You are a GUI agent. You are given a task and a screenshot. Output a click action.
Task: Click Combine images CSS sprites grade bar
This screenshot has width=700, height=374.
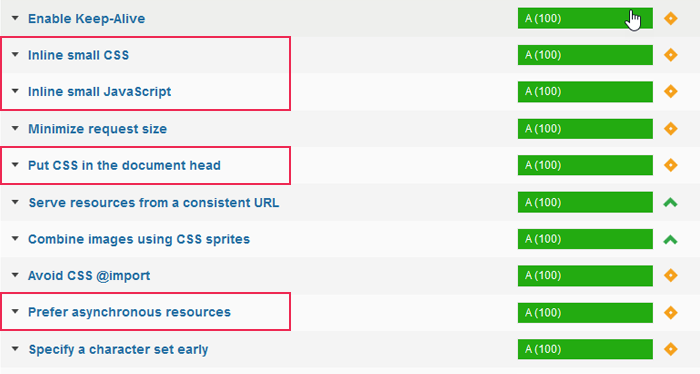pyautogui.click(x=585, y=239)
